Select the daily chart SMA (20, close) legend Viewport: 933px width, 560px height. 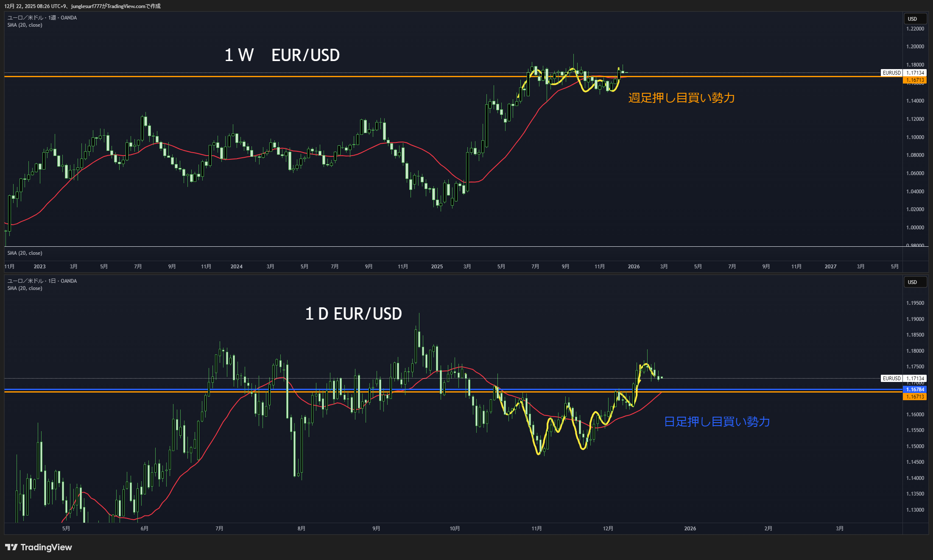coord(25,288)
